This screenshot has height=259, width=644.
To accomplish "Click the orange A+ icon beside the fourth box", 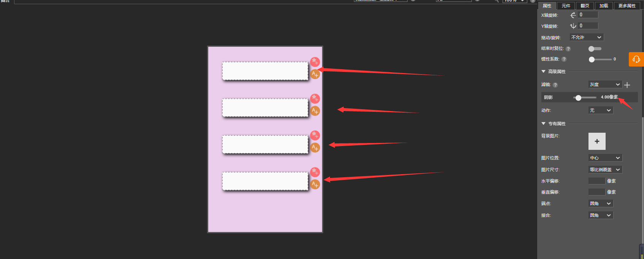I will point(315,184).
